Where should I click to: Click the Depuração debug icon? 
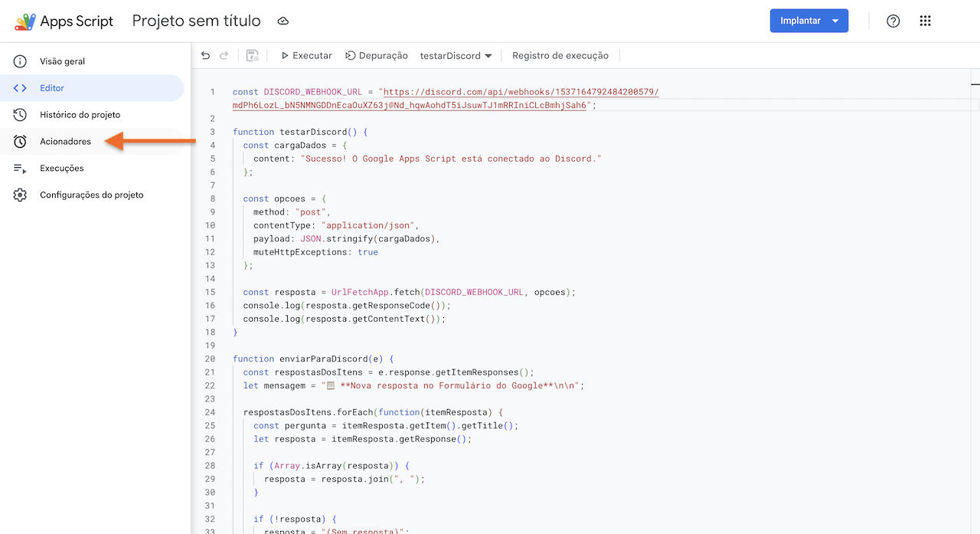click(350, 55)
